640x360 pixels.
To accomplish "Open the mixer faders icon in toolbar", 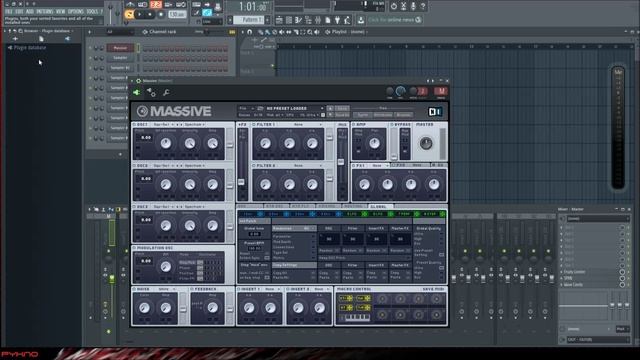I will (x=318, y=20).
